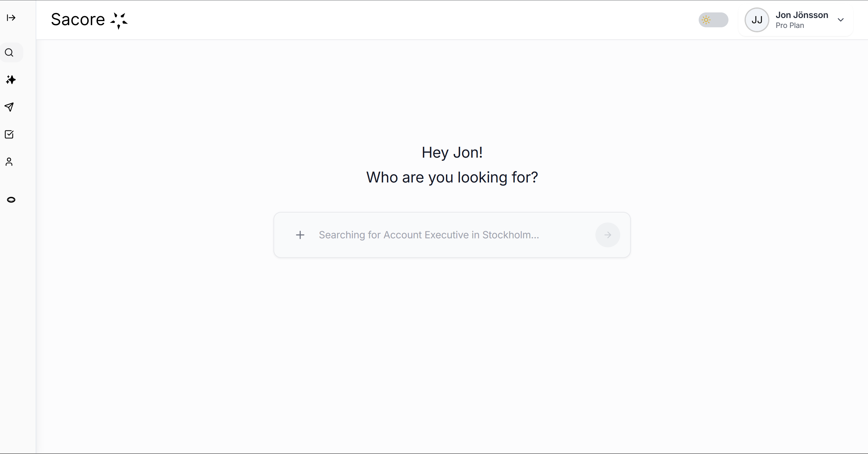Click the JJ avatar circle

tap(756, 20)
